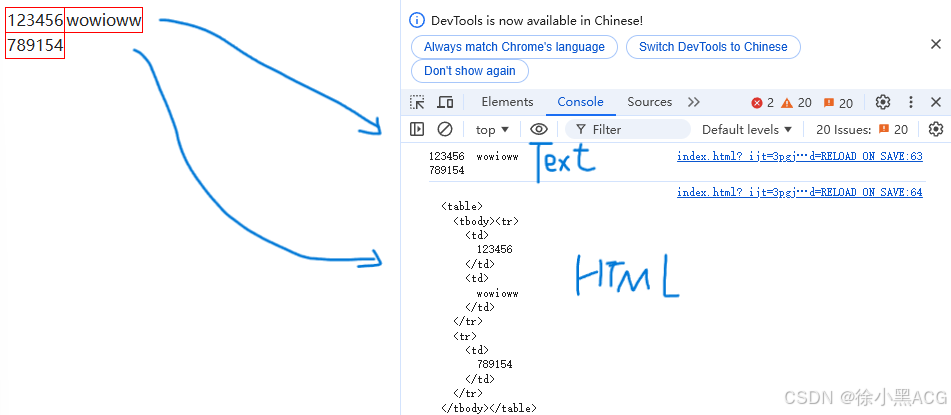
Task: Select the </tbody></table> console line
Action: click(489, 408)
